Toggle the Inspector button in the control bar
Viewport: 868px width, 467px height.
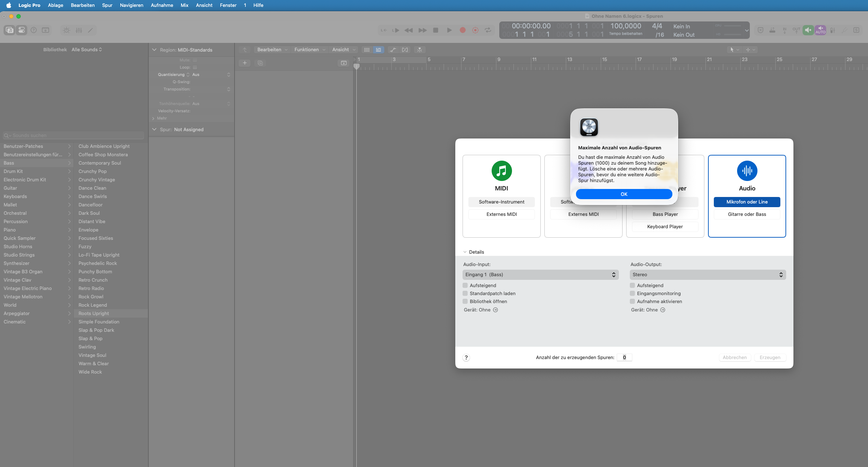(21, 30)
